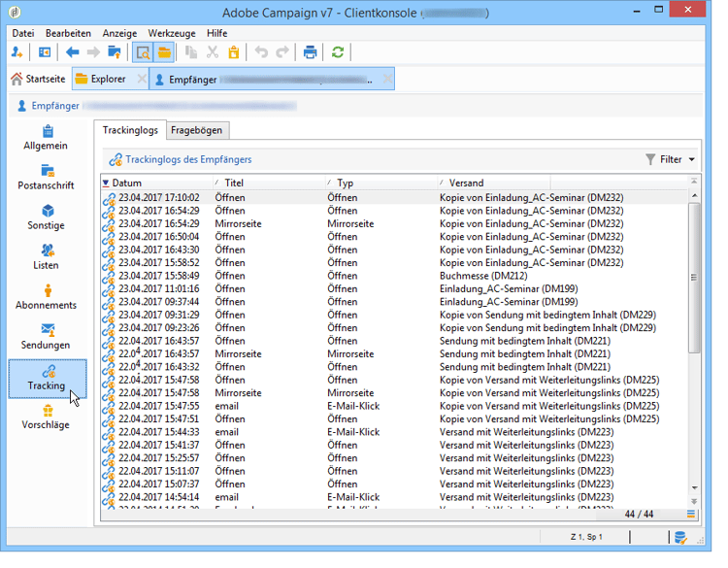Select the 22.04.2017 15:07:37 Öffnen row
Screen dimensions: 728x568
point(394,484)
